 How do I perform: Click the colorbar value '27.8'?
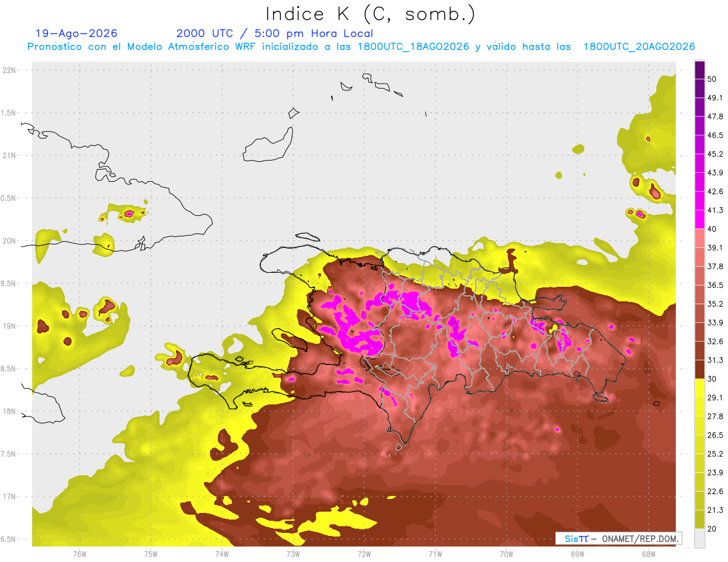tap(715, 416)
